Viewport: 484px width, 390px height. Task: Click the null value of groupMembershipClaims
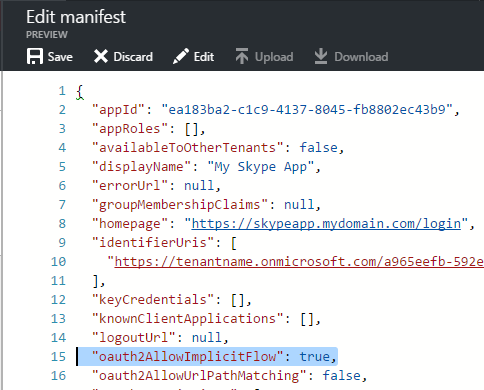pos(299,205)
